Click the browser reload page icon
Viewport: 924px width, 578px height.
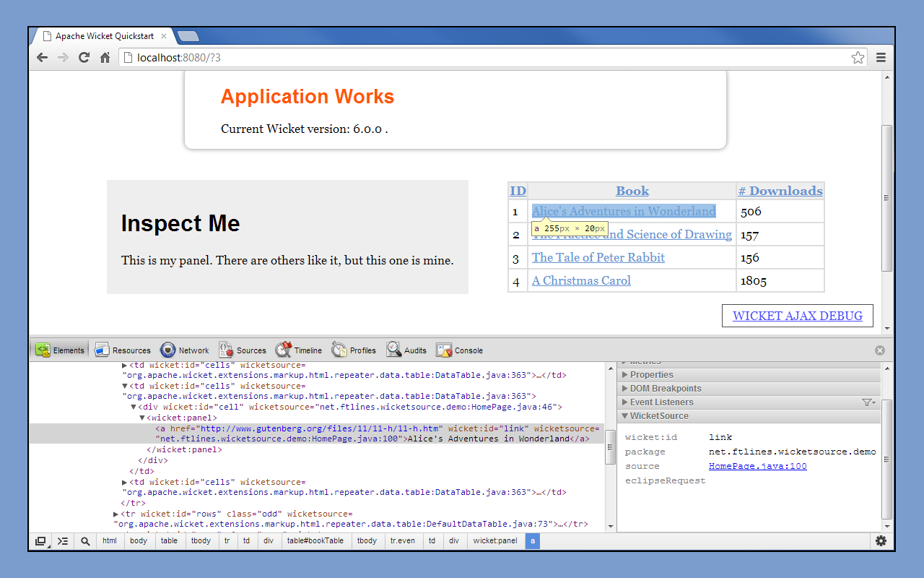[84, 57]
